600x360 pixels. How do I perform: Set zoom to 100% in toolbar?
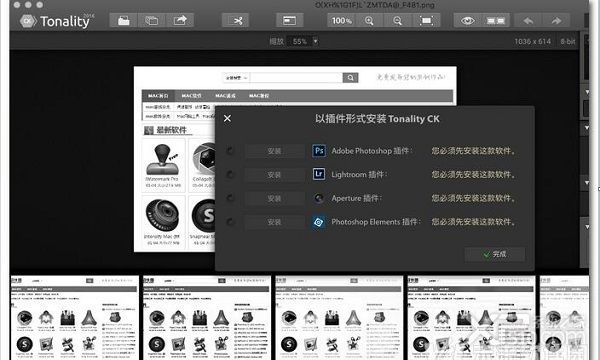[341, 21]
